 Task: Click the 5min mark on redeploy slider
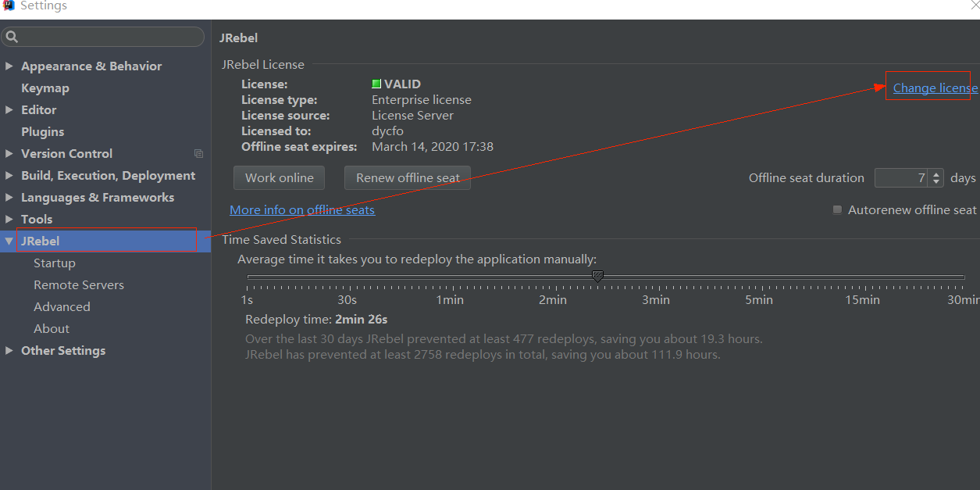tap(759, 300)
